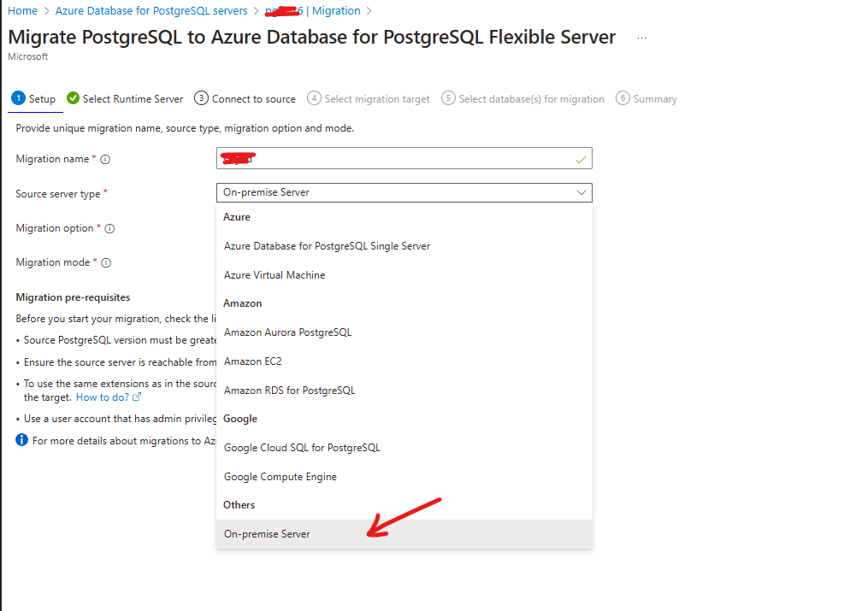Open the Home breadcrumb link
This screenshot has width=868, height=611.
click(x=22, y=10)
